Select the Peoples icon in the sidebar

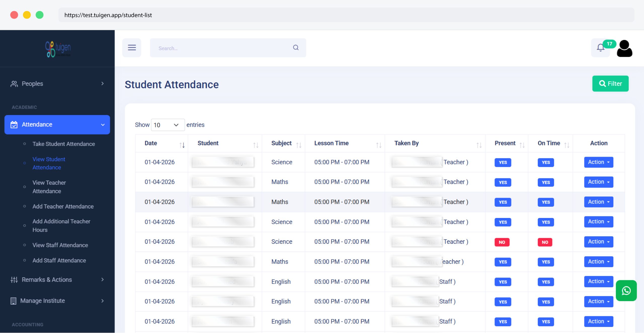pyautogui.click(x=14, y=84)
